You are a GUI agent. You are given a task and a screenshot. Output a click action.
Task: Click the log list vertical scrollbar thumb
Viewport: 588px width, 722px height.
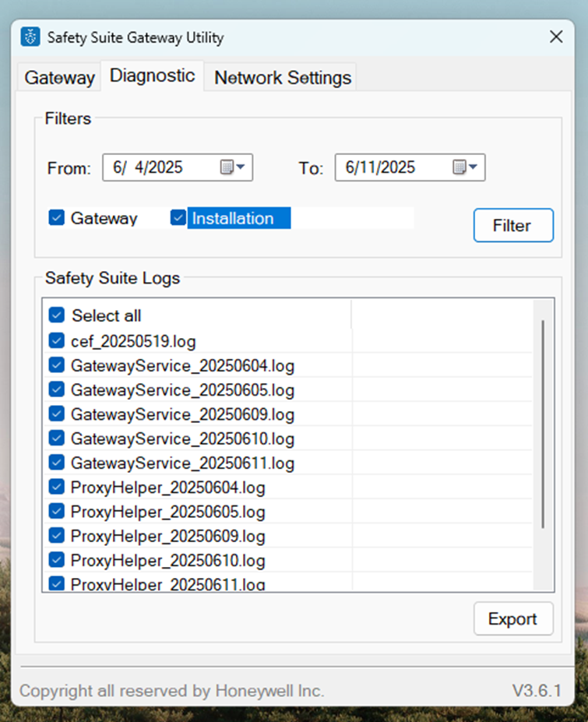pos(544,424)
